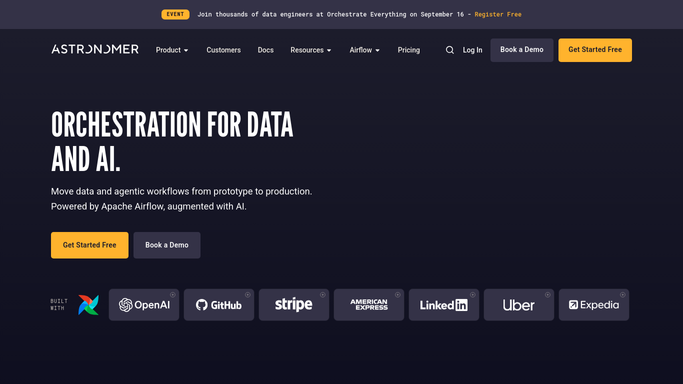Screen dimensions: 683x384
Task: Click the plus icon on American Express card
Action: [x=397, y=295]
